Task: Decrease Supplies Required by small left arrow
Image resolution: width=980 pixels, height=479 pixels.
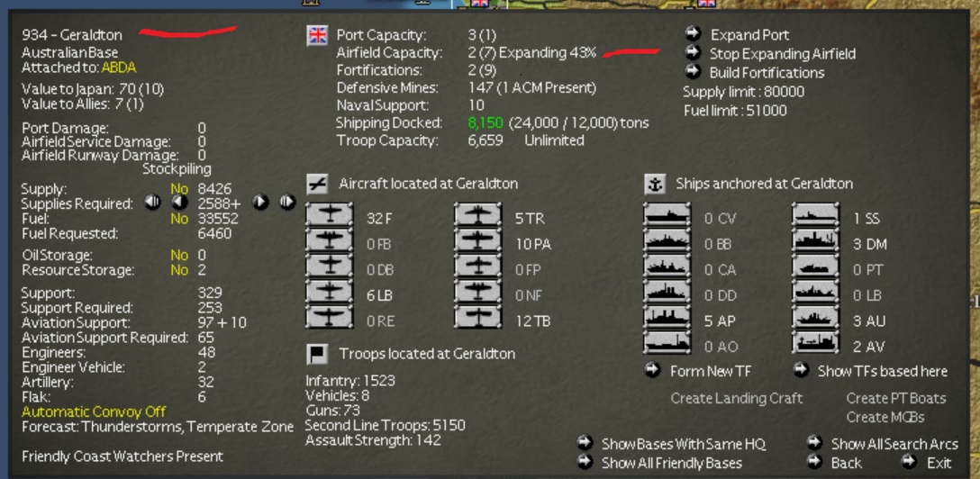Action: (x=179, y=203)
